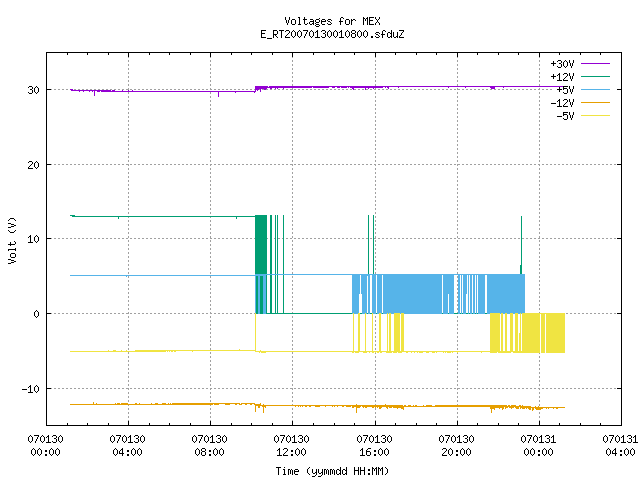Click the solid green +12V block near 10:30
The image size is (640, 480).
pyautogui.click(x=261, y=245)
